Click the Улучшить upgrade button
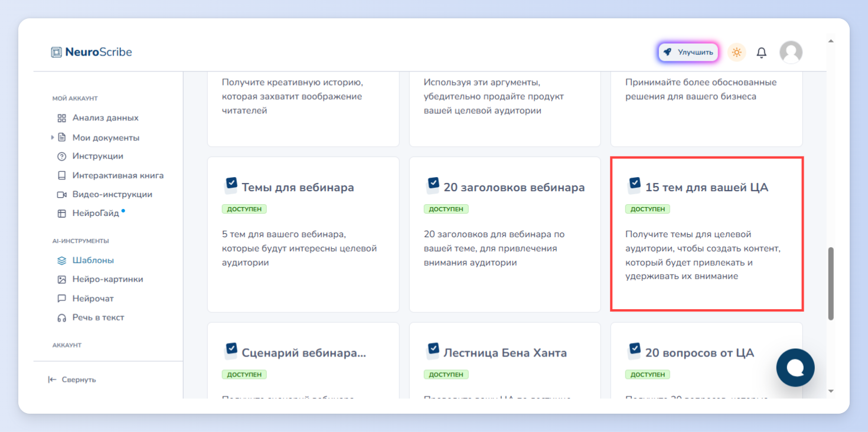 (x=688, y=52)
